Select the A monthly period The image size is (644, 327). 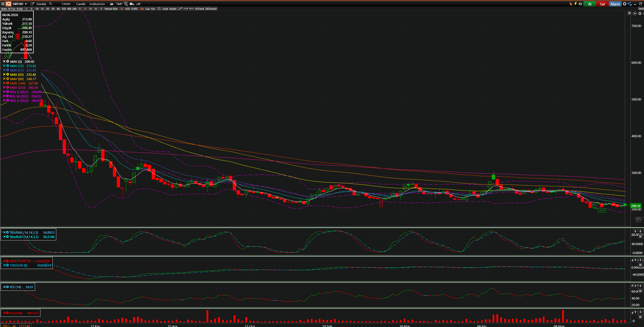point(96,9)
